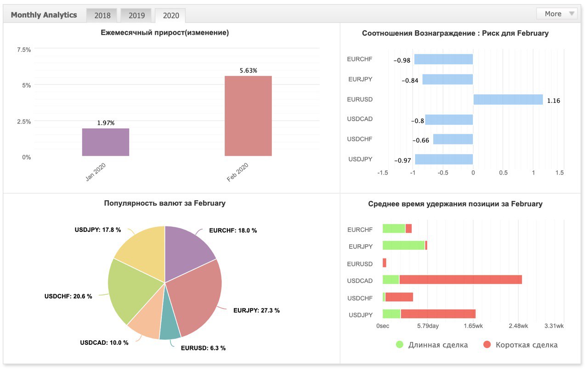This screenshot has height=371, width=588.
Task: Click the Jan 2020 purple growth bar
Action: pos(106,142)
